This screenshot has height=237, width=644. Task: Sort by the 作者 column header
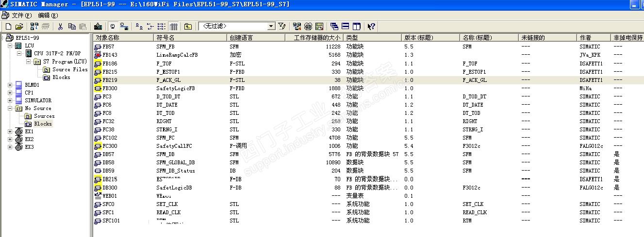(x=594, y=37)
